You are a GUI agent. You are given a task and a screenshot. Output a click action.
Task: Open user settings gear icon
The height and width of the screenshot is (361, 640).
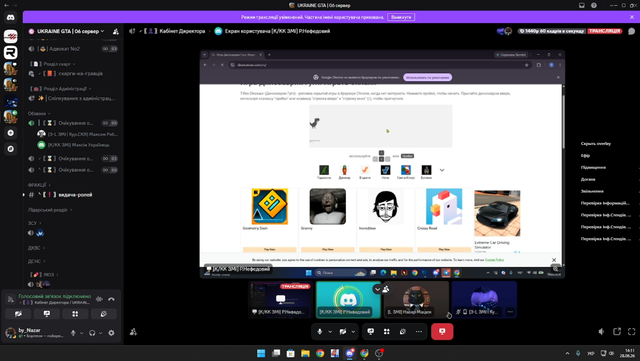(x=111, y=333)
